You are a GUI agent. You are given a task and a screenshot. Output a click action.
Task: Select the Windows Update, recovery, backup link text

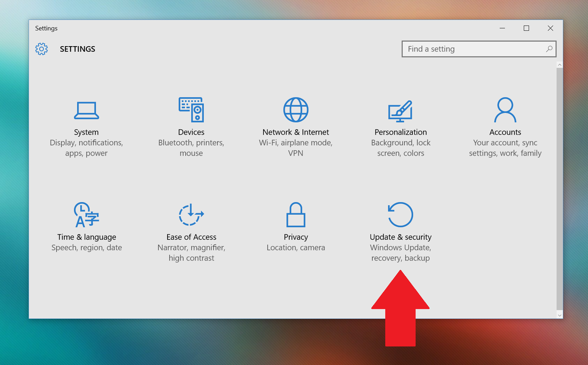[x=400, y=253]
